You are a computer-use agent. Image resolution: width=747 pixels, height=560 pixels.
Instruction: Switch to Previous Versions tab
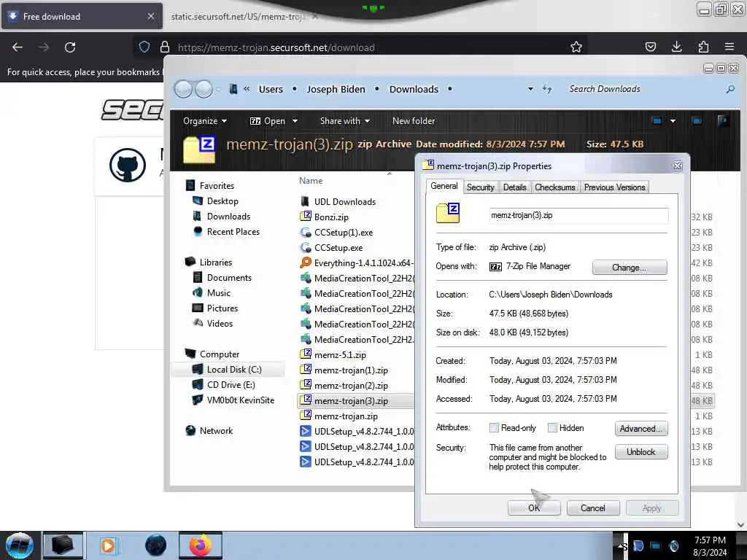(x=614, y=187)
